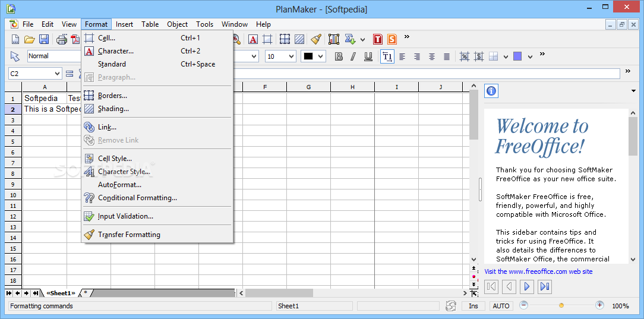
Task: Toggle Underline formatting
Action: [368, 56]
